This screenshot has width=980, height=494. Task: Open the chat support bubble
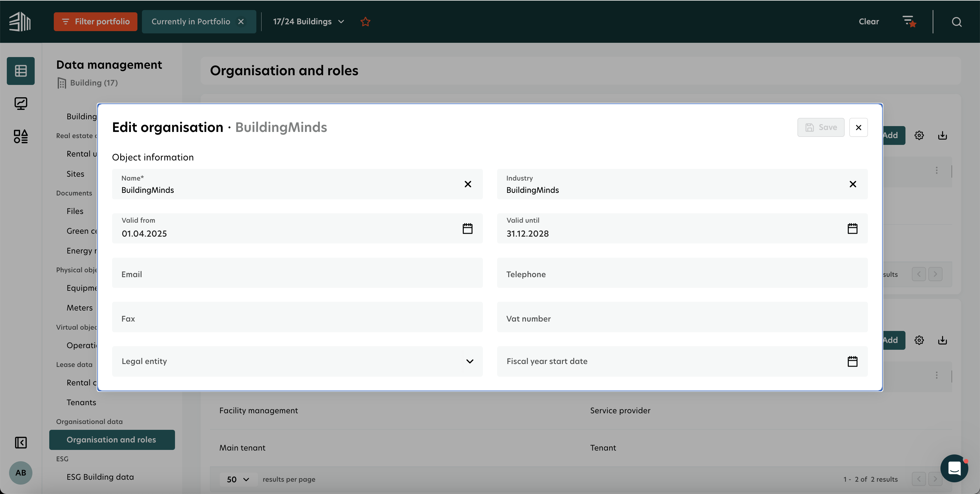pos(954,468)
